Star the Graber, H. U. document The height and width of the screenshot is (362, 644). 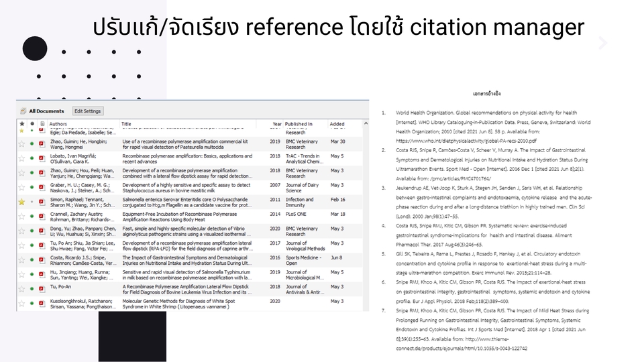pyautogui.click(x=21, y=187)
